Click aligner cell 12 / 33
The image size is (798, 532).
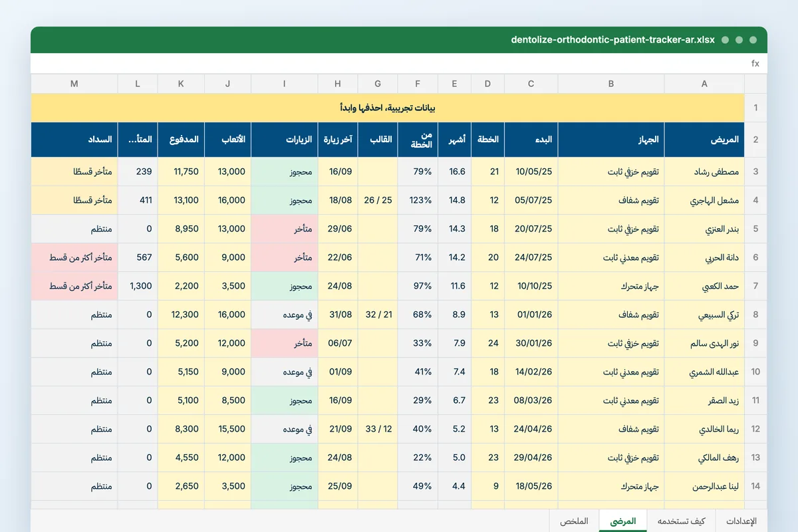click(378, 429)
